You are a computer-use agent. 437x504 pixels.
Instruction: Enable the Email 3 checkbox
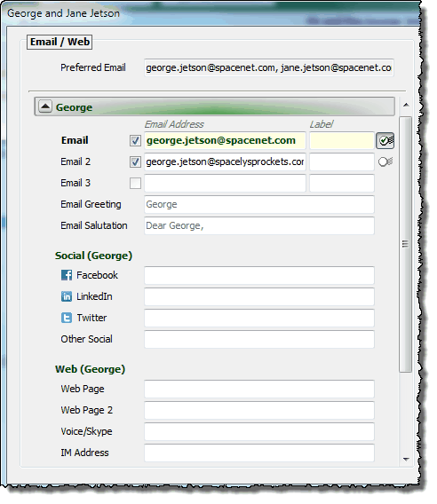click(x=135, y=183)
